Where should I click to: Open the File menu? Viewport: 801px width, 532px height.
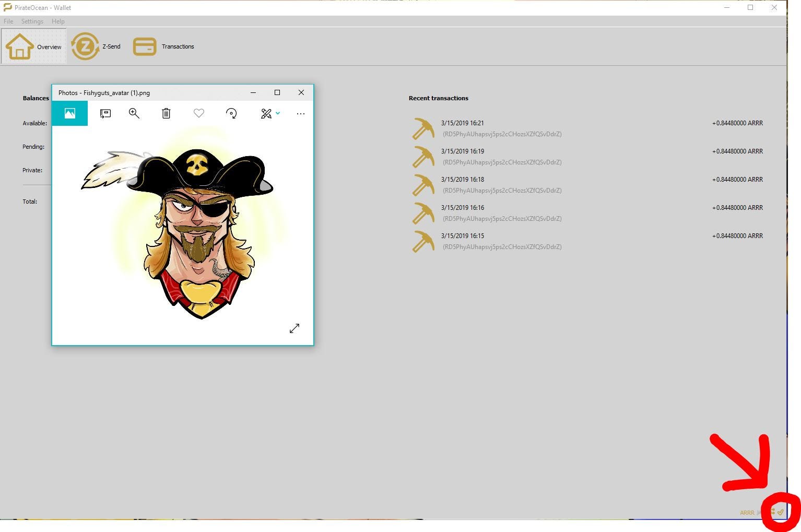tap(8, 21)
